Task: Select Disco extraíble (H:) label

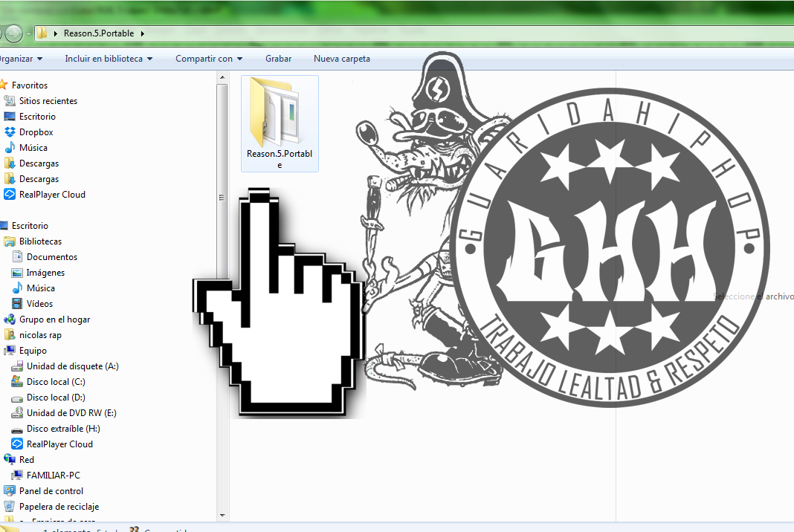Action: tap(63, 429)
